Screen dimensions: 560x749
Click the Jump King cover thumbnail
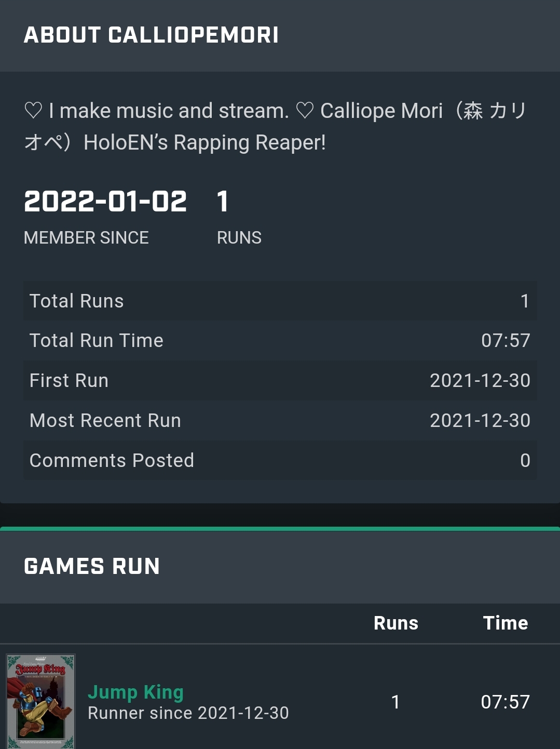40,701
